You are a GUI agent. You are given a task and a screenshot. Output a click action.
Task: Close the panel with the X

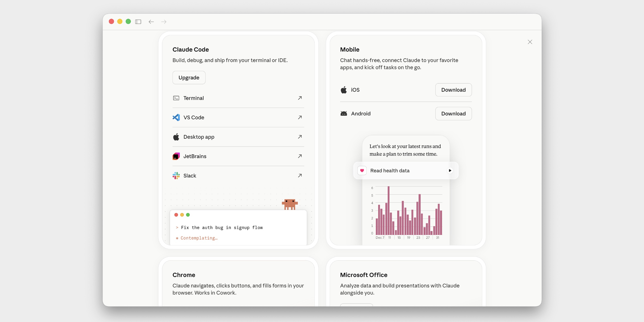530,42
